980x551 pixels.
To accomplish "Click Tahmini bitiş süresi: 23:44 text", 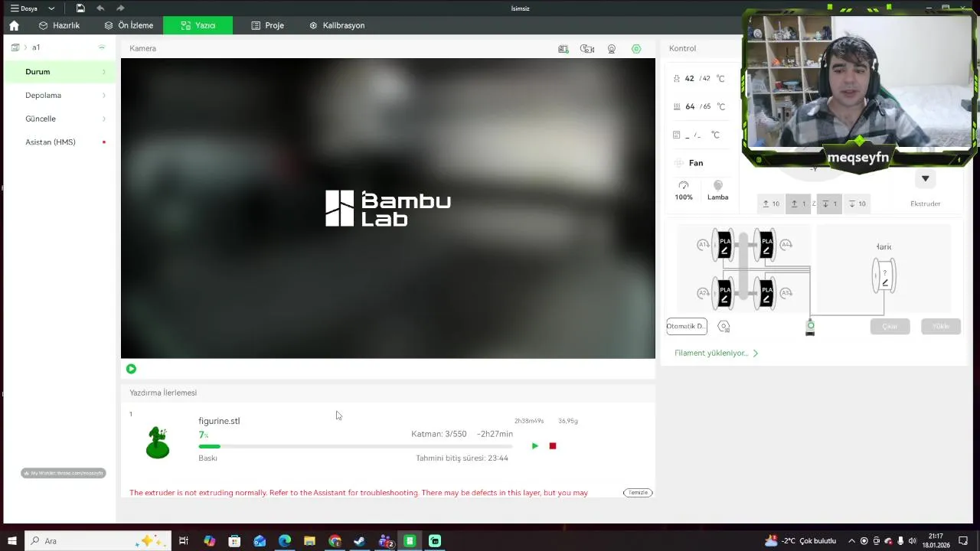I will 462,458.
